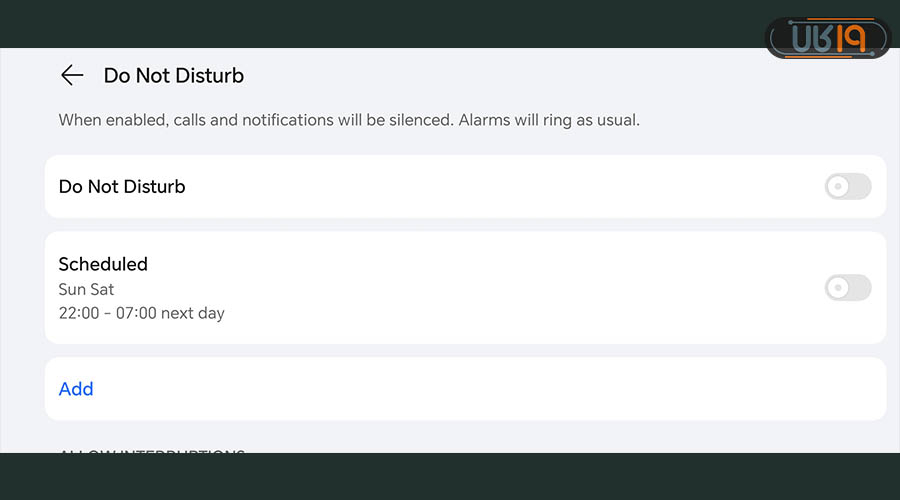Click the UK19 logo badge
900x500 pixels.
pos(828,39)
